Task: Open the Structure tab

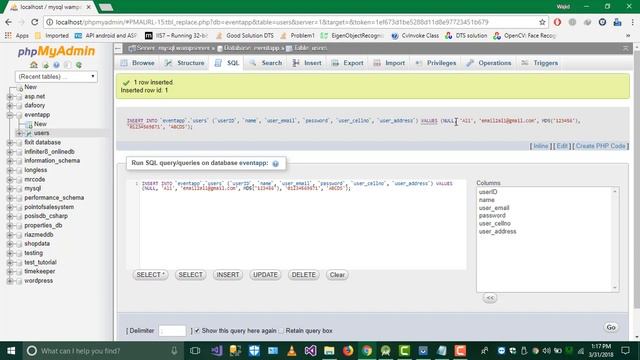Action: coord(184,63)
